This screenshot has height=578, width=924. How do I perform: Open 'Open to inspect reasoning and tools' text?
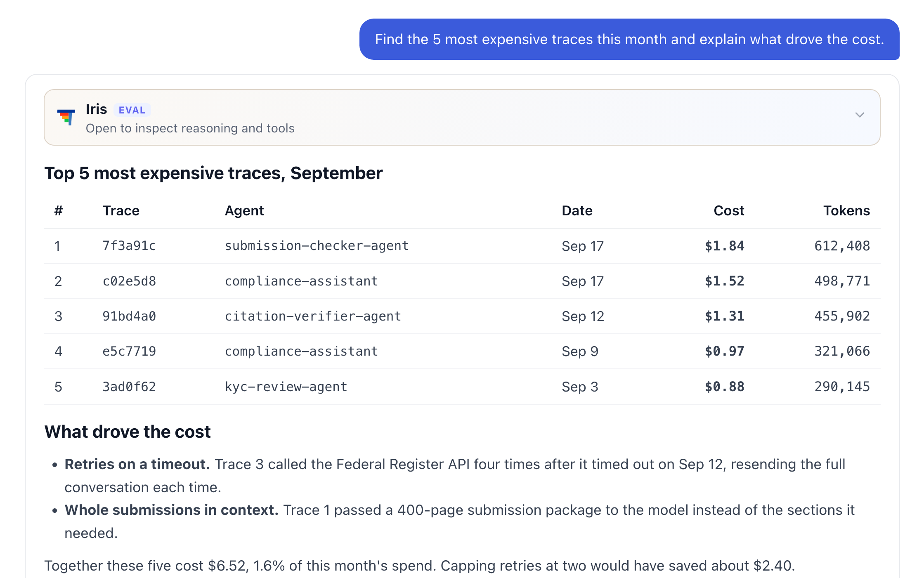pyautogui.click(x=190, y=128)
